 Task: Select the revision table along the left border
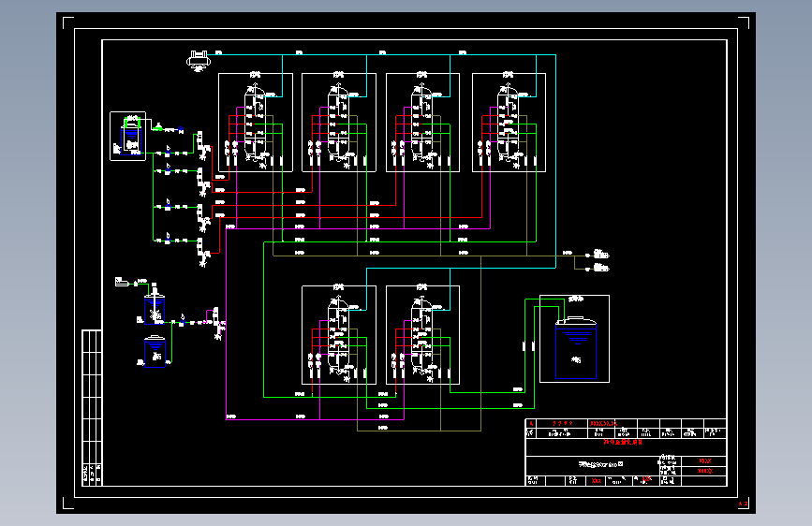92,407
